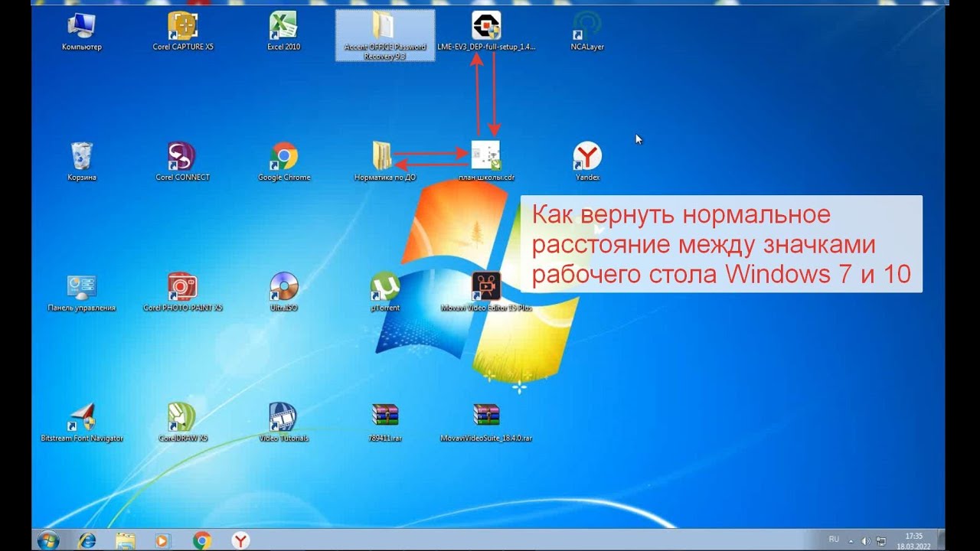Select the Accent OFFICE Password Recovery folder
Image resolution: width=980 pixels, height=551 pixels.
(385, 35)
